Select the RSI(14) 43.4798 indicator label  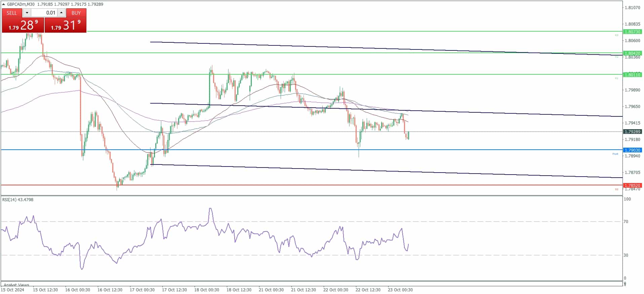coord(18,199)
